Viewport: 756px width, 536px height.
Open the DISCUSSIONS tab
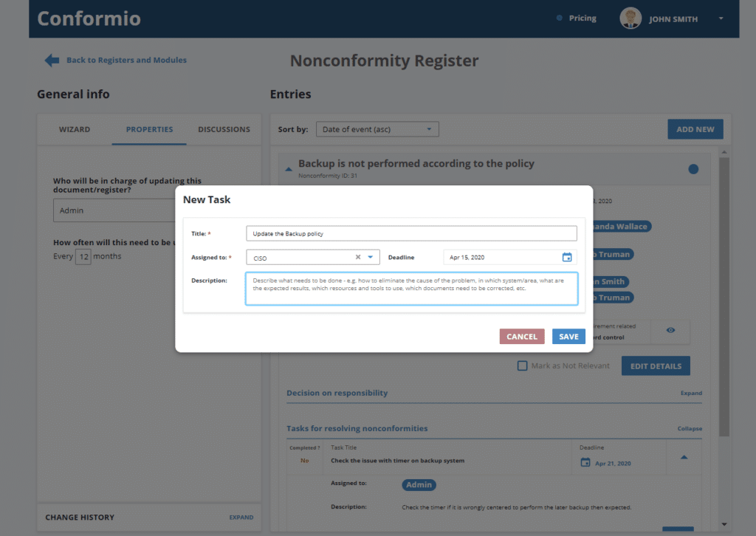coord(224,129)
